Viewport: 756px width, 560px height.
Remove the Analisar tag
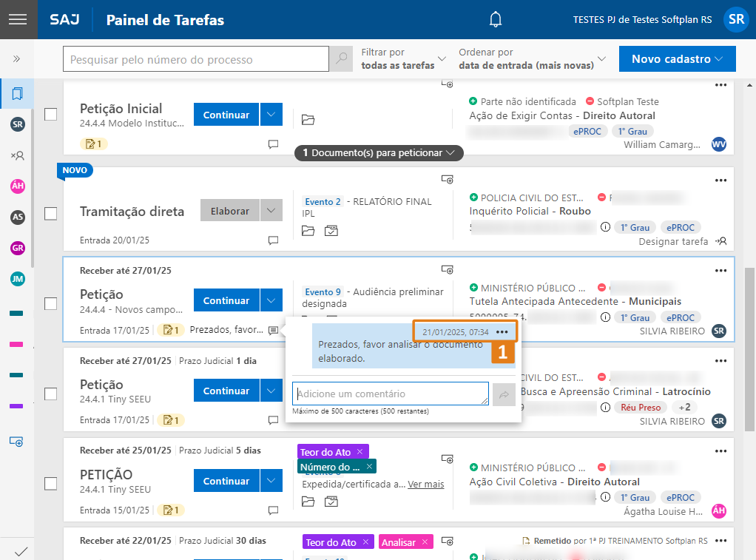pyautogui.click(x=425, y=542)
